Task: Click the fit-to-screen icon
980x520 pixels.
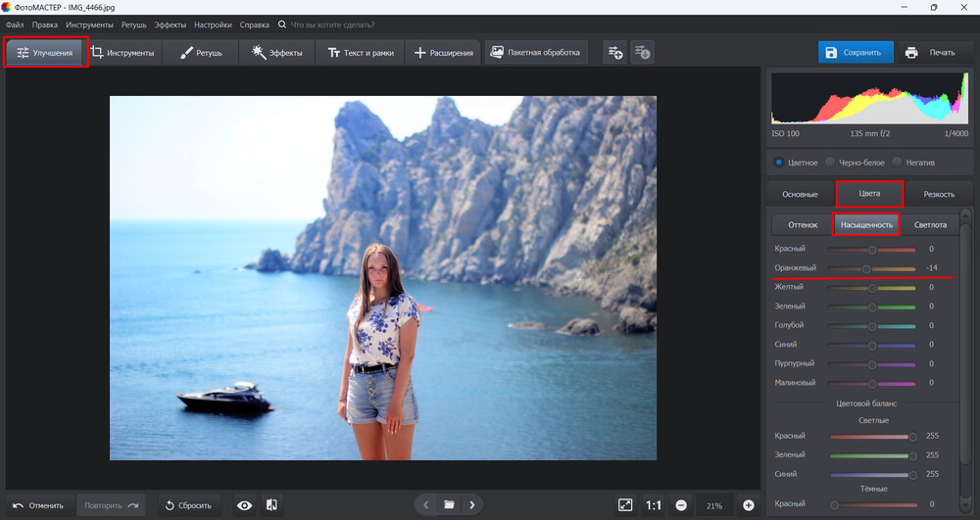Action: click(x=625, y=505)
